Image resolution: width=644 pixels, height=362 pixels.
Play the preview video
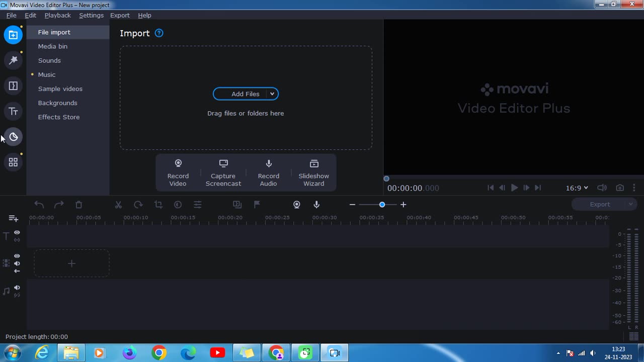click(x=514, y=188)
